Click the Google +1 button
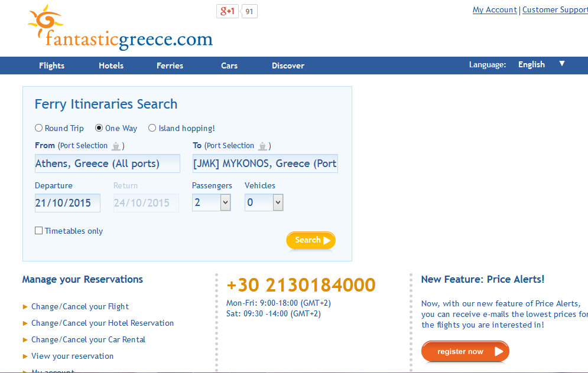Screen dimensions: 588x373 pos(228,11)
